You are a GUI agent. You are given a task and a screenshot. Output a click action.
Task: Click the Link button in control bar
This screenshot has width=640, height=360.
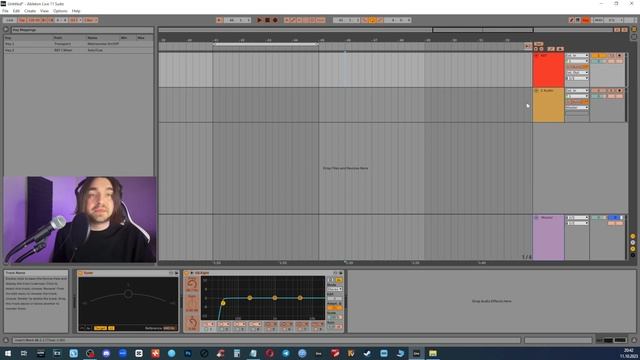(x=9, y=20)
